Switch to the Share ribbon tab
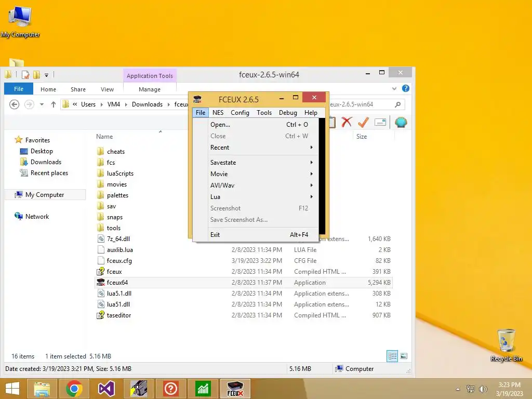The width and height of the screenshot is (532, 399). [x=78, y=89]
